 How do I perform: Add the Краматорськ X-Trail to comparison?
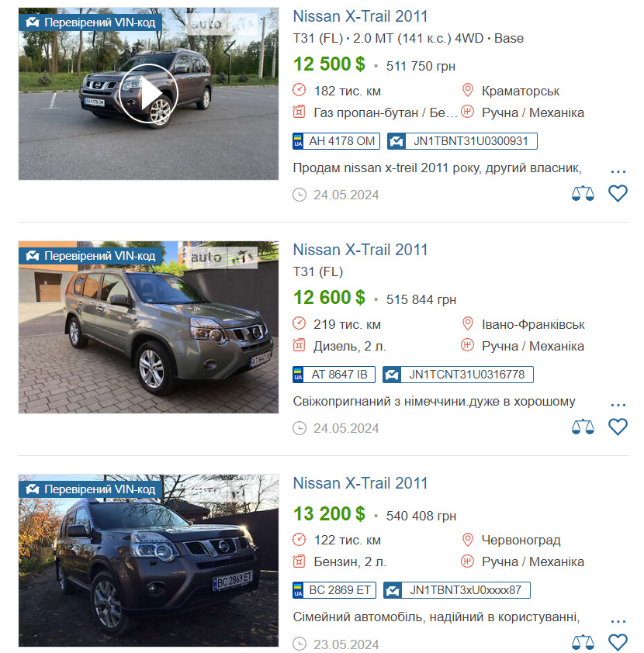tap(583, 194)
